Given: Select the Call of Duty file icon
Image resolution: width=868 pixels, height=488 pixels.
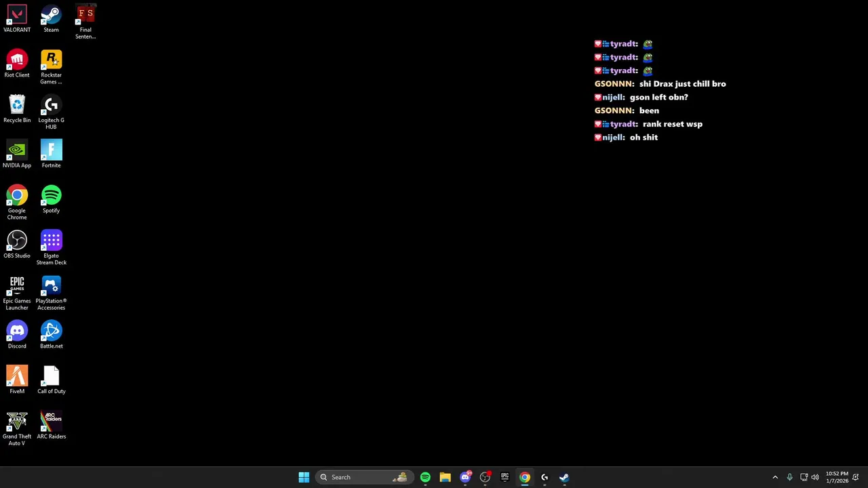Looking at the screenshot, I should pos(51,381).
